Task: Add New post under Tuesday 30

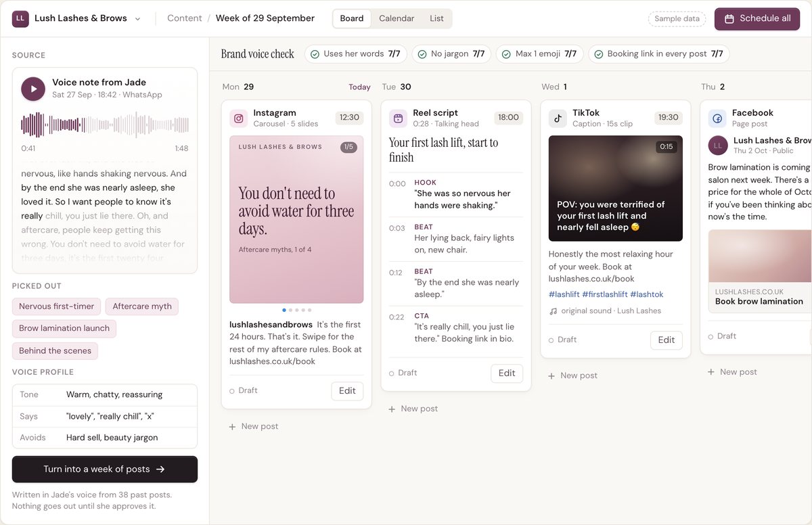Action: click(x=413, y=409)
